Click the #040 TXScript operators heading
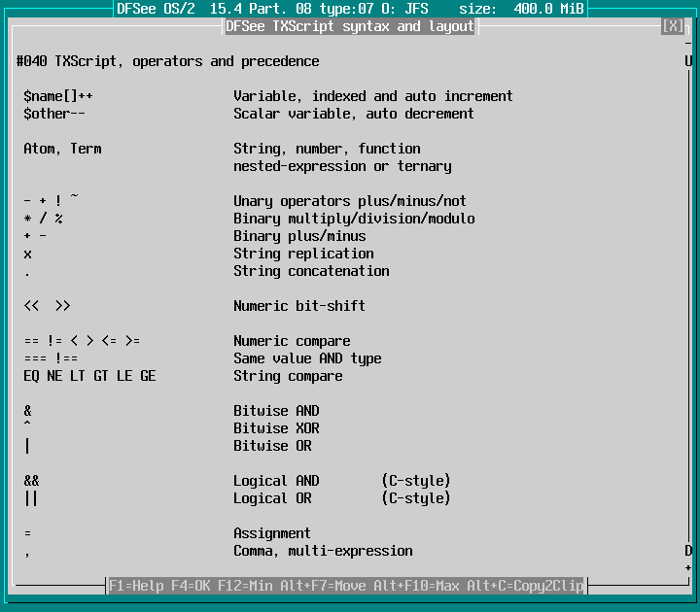 [x=167, y=61]
